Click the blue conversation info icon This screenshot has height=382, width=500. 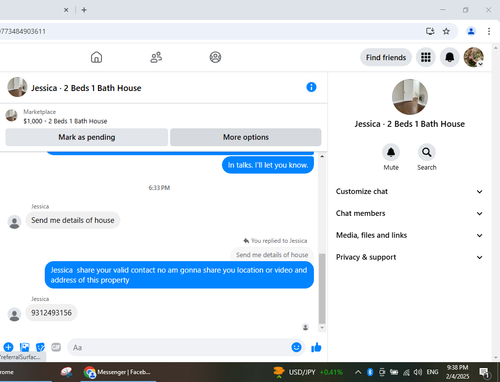tap(311, 87)
